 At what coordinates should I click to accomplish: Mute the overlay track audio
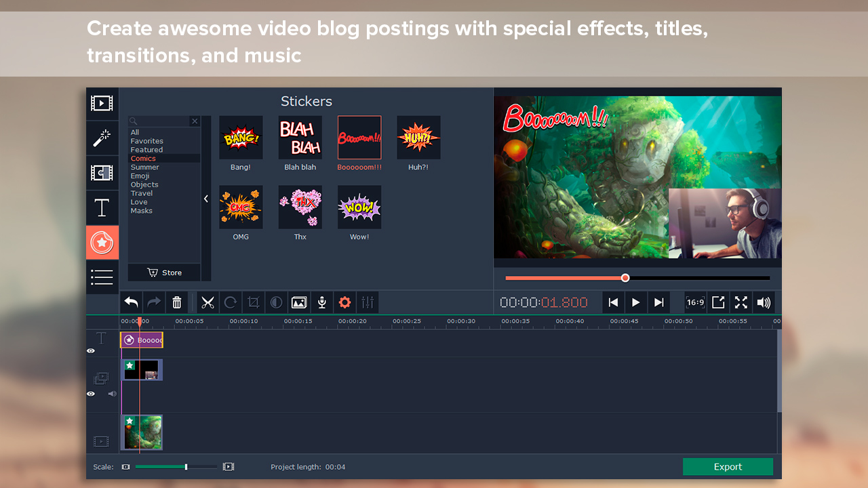112,393
